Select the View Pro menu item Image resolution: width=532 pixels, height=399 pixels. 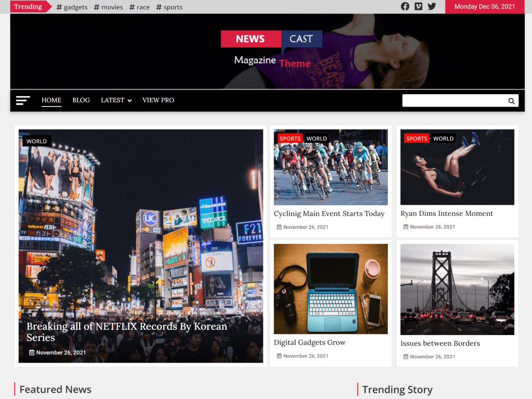coord(158,100)
